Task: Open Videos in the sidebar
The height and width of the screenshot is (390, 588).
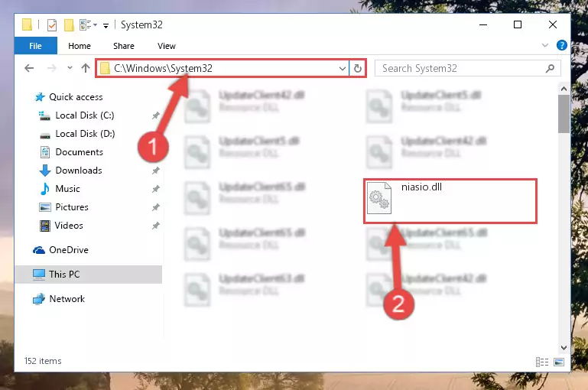Action: pyautogui.click(x=69, y=226)
